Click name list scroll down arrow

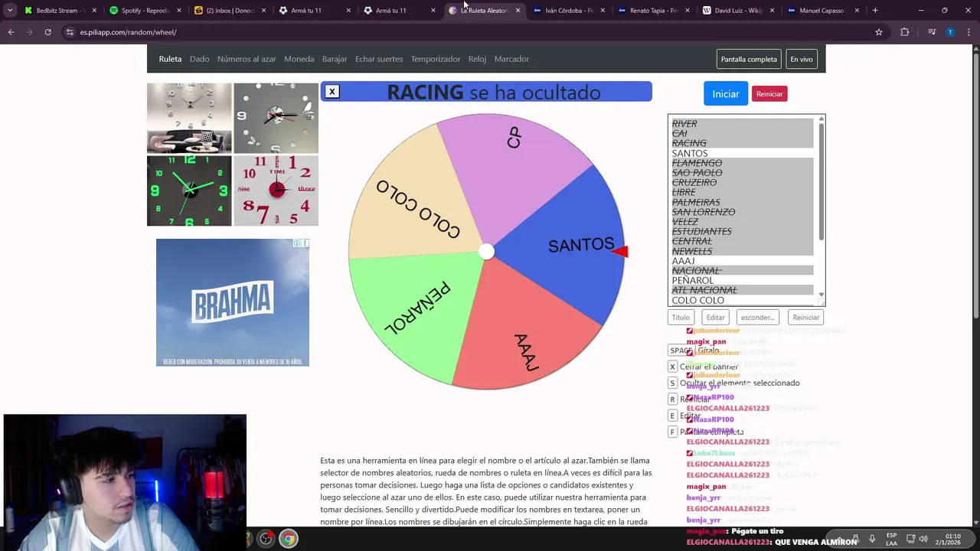click(822, 295)
